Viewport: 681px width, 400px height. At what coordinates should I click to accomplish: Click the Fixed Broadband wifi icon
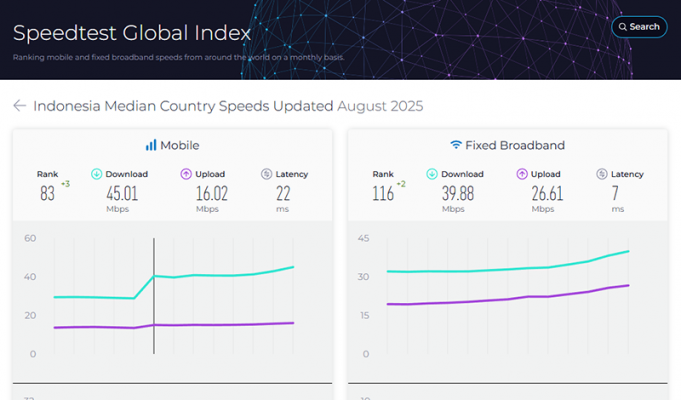(x=456, y=145)
